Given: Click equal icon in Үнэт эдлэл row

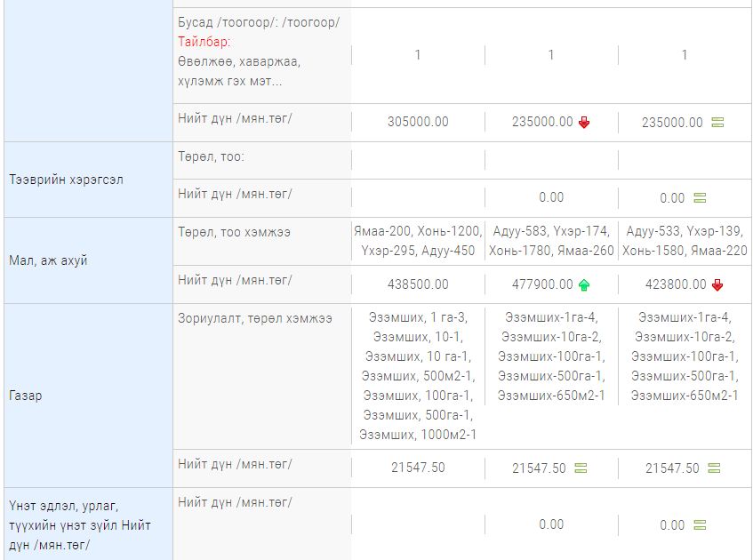Looking at the screenshot, I should click(701, 525).
